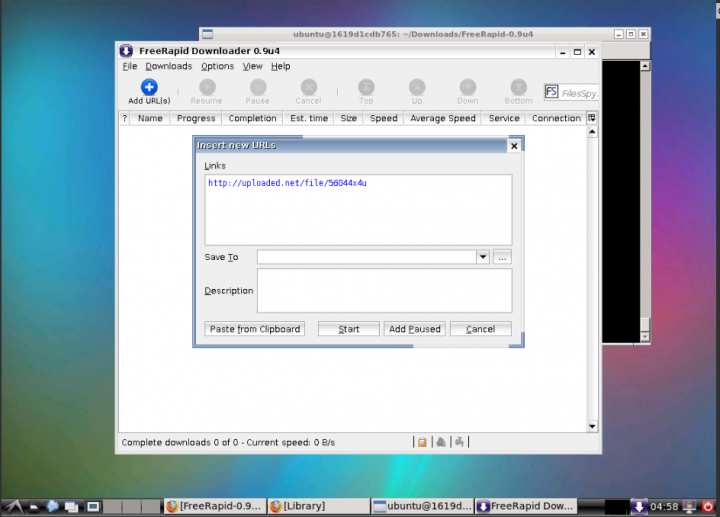This screenshot has height=517, width=720.
Task: Open the View menu
Action: tap(252, 66)
